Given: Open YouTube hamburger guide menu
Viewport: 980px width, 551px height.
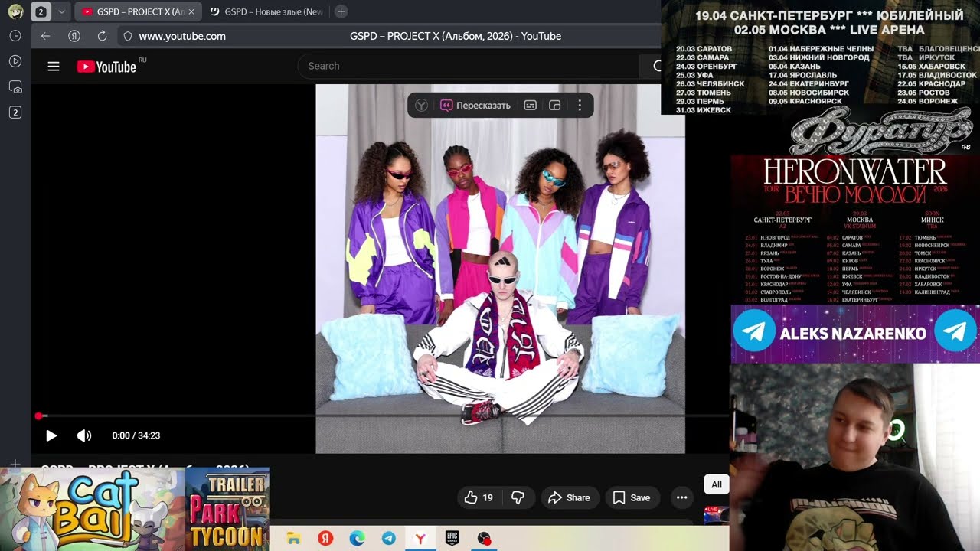Looking at the screenshot, I should [54, 67].
